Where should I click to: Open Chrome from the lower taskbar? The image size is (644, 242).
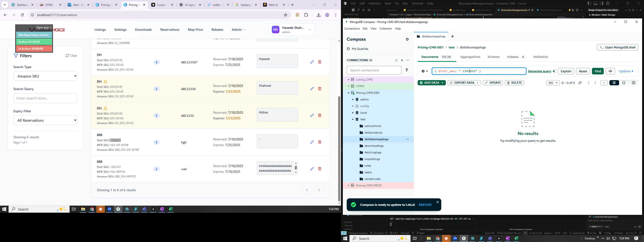pos(438,238)
